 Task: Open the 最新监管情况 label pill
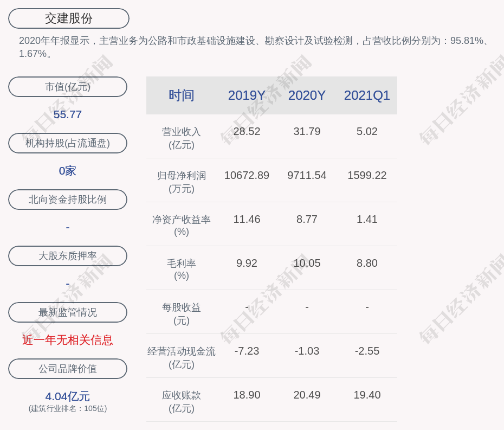click(68, 312)
